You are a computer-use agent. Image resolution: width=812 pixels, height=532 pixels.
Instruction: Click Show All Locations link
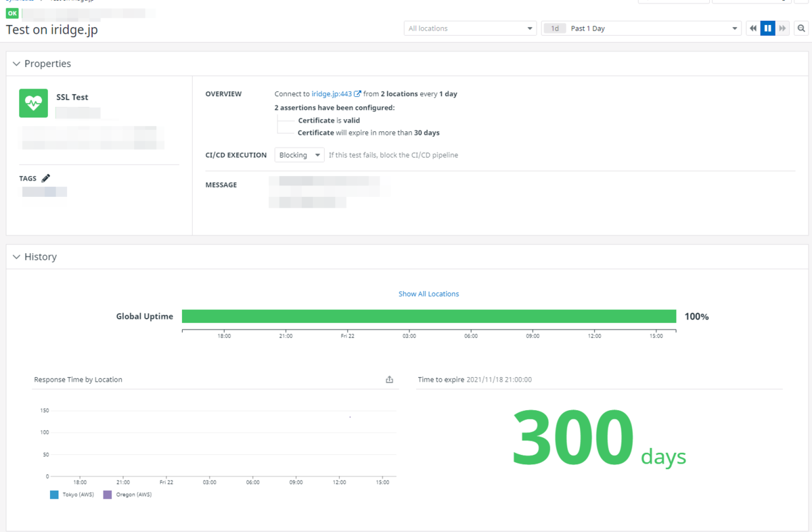(x=428, y=294)
